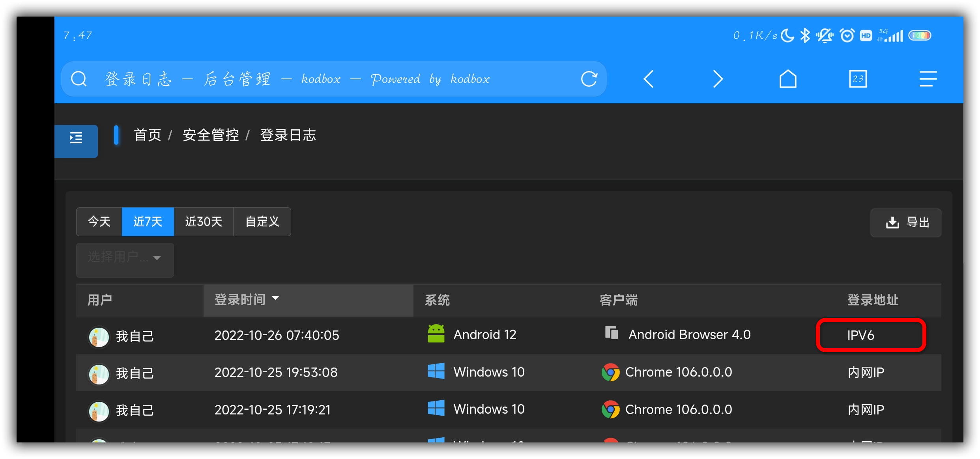Click the Android Browser client icon

(x=611, y=332)
